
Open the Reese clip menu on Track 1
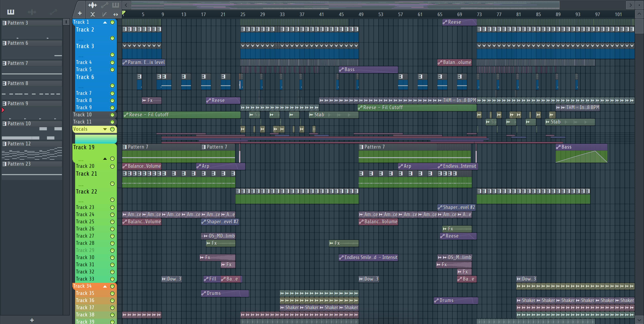[445, 22]
